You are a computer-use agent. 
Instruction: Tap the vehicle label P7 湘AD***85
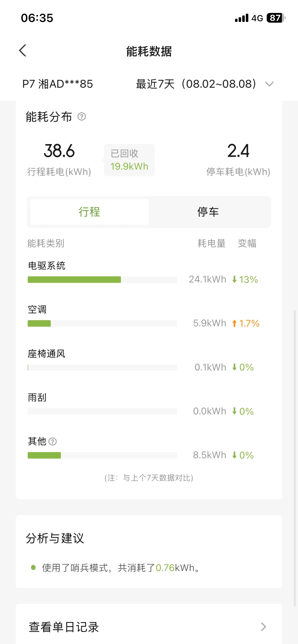pyautogui.click(x=58, y=84)
